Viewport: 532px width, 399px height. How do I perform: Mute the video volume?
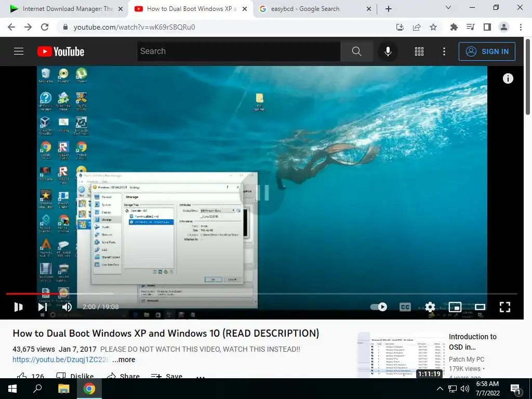(67, 307)
